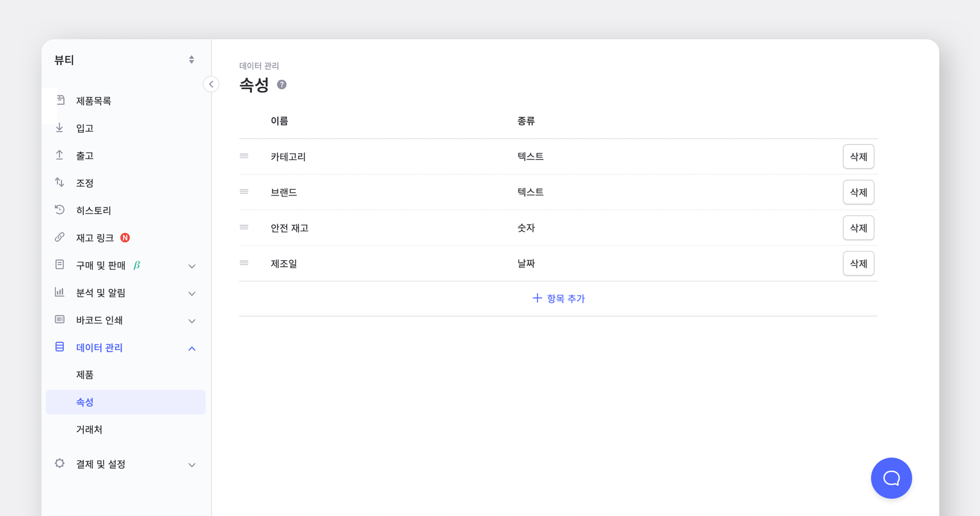Click the 카테고리 name cell
This screenshot has height=516, width=980.
pyautogui.click(x=288, y=157)
